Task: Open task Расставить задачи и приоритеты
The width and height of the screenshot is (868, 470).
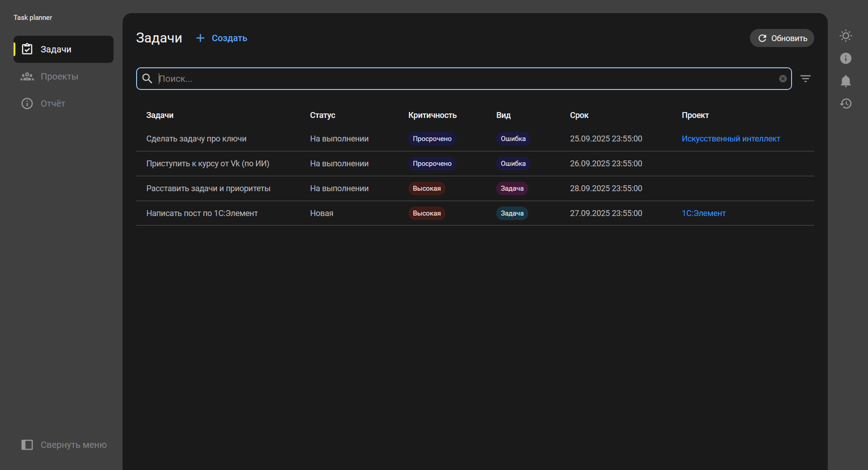Action: click(208, 188)
